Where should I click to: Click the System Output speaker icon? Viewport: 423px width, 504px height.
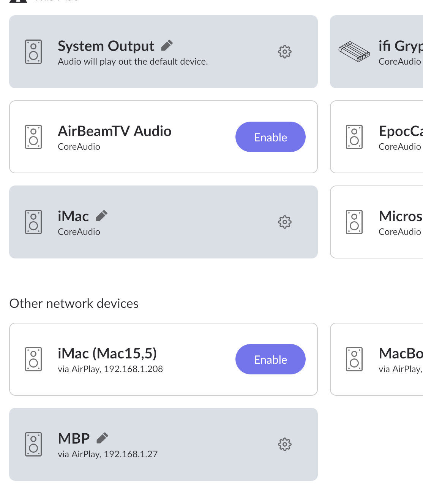click(x=33, y=52)
